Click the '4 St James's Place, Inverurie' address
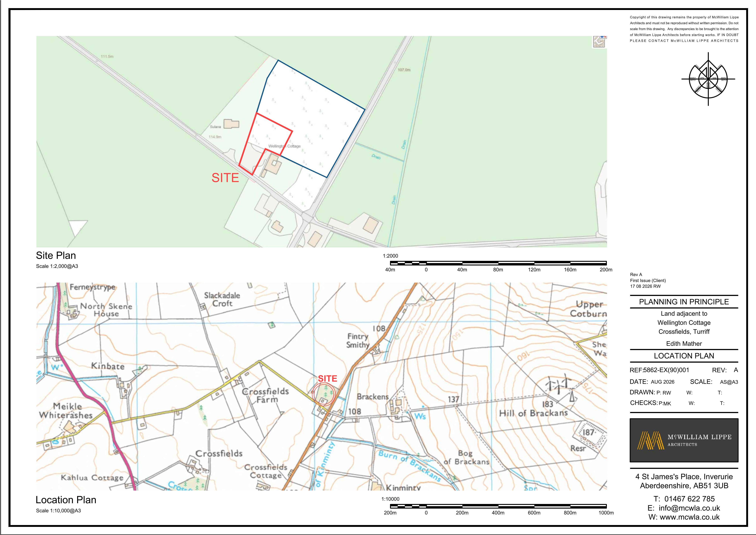The width and height of the screenshot is (756, 535). pyautogui.click(x=684, y=477)
